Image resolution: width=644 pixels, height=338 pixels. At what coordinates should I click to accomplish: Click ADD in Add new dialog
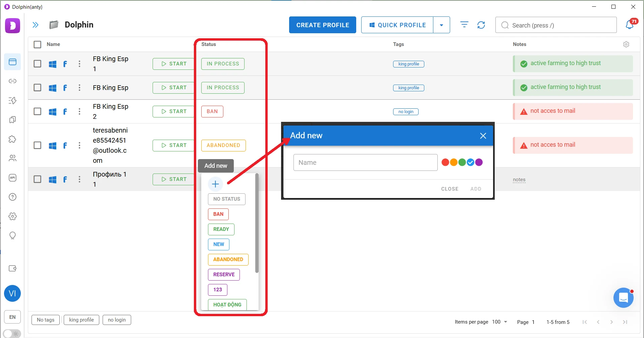click(476, 189)
